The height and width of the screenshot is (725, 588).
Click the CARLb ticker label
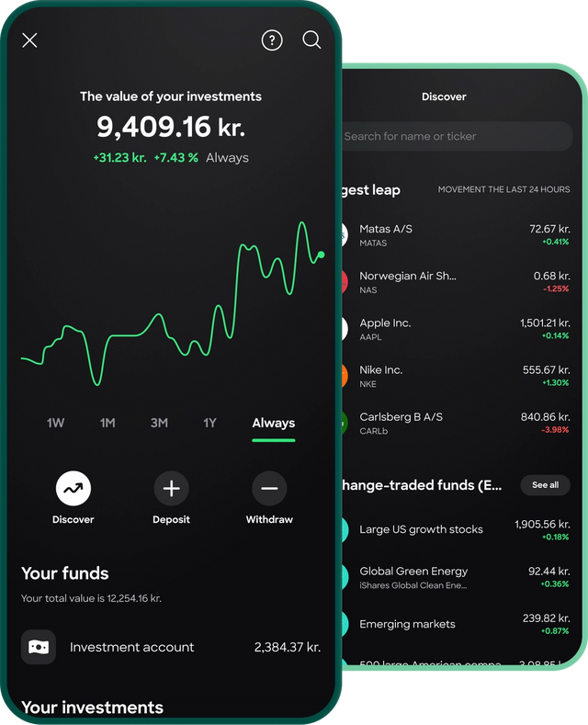pos(374,431)
